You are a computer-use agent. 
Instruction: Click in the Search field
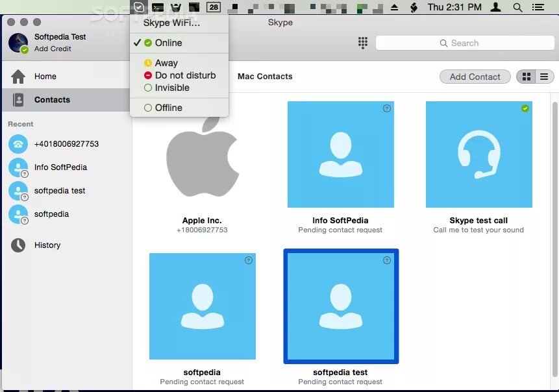point(465,43)
